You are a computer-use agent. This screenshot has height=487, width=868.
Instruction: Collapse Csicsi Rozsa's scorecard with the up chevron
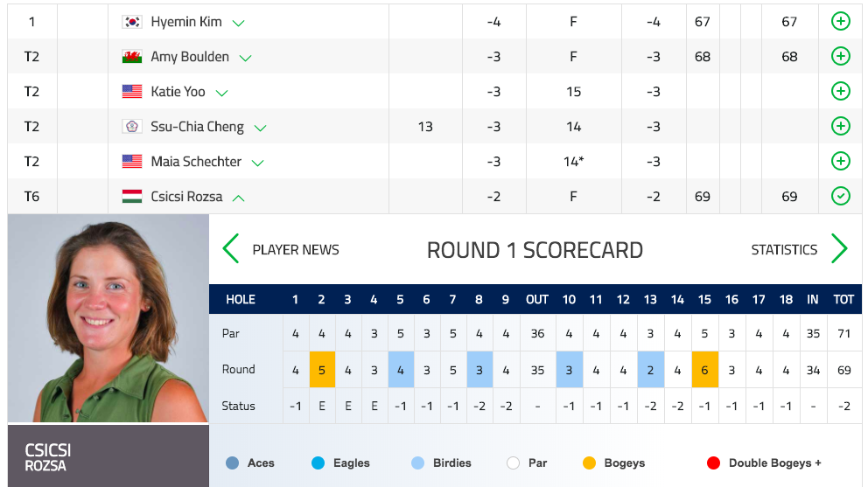click(239, 198)
